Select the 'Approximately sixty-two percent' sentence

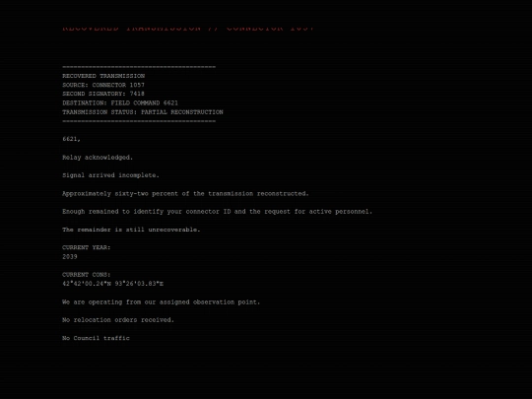[185, 194]
